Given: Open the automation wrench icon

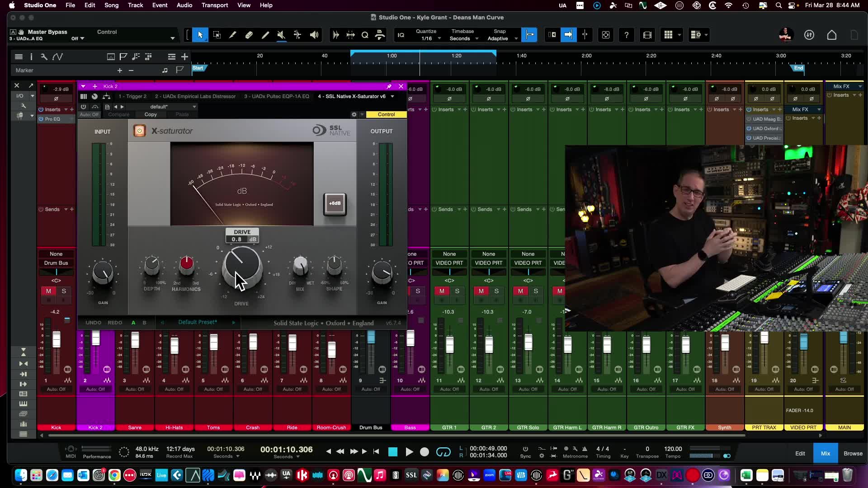Looking at the screenshot, I should point(44,56).
